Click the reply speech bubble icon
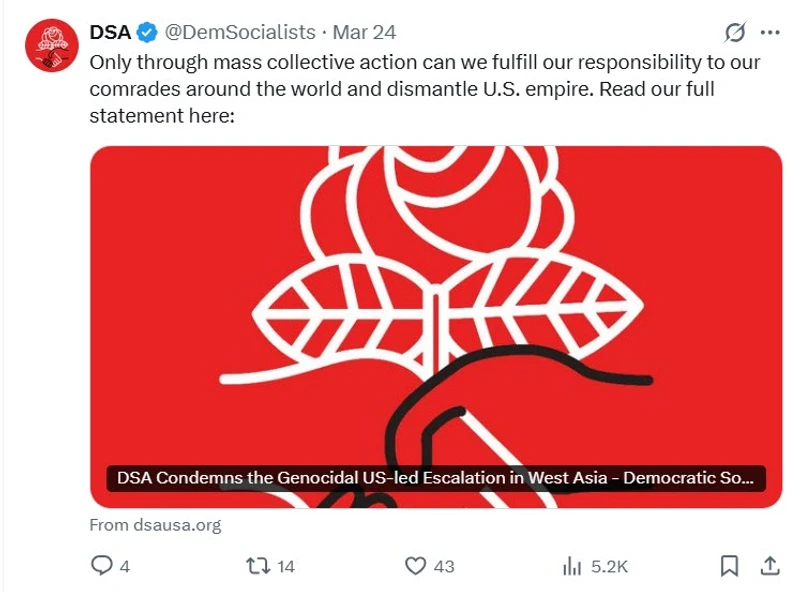 (x=102, y=566)
